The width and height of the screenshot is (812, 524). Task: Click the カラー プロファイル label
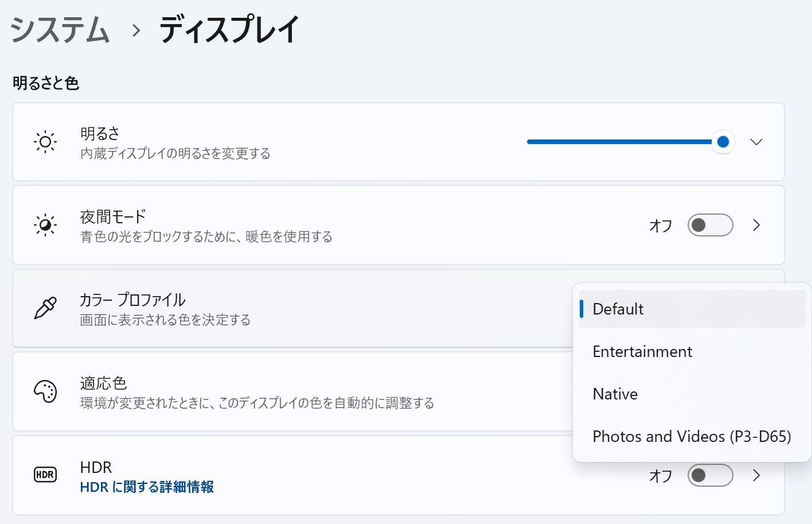coord(132,300)
